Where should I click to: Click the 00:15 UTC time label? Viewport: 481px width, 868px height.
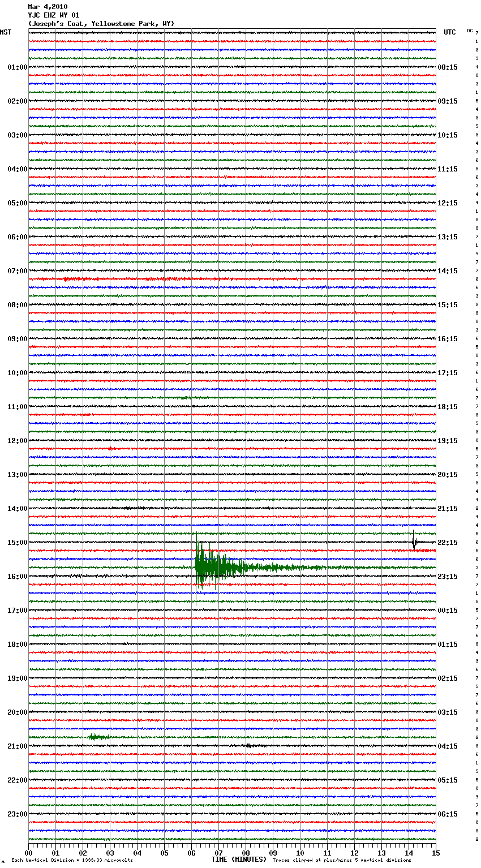pyautogui.click(x=448, y=611)
